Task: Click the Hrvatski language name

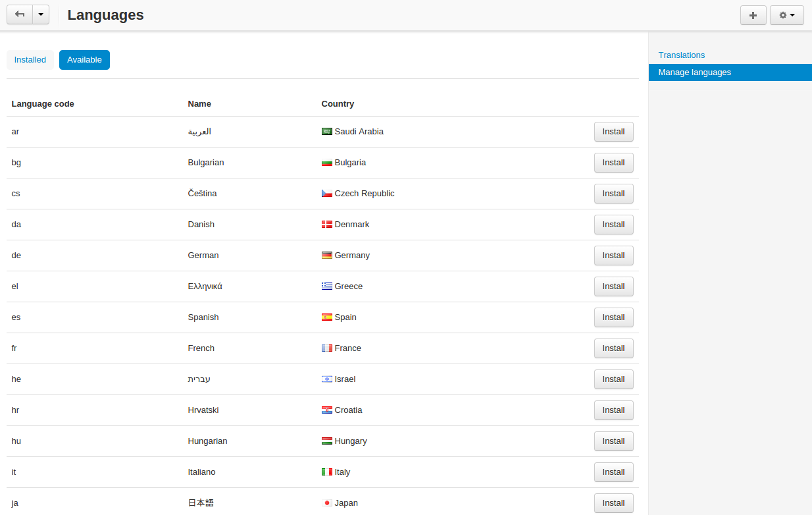Action: [x=203, y=410]
